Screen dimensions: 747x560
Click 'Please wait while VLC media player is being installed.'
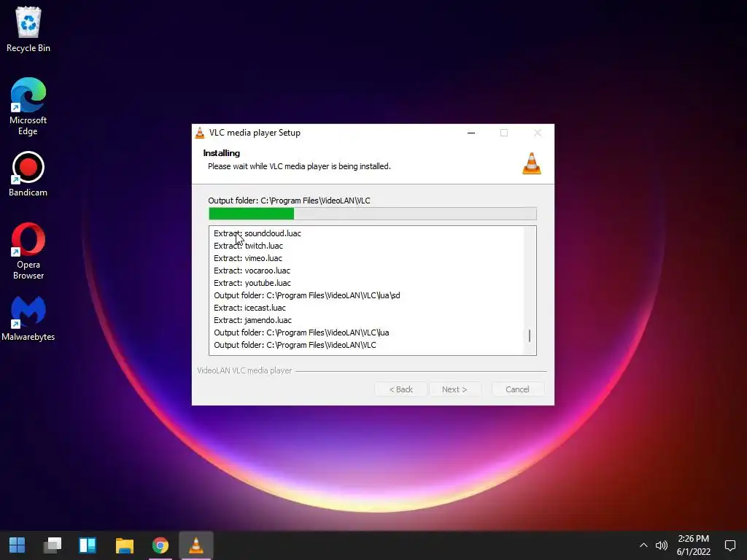[x=299, y=166]
